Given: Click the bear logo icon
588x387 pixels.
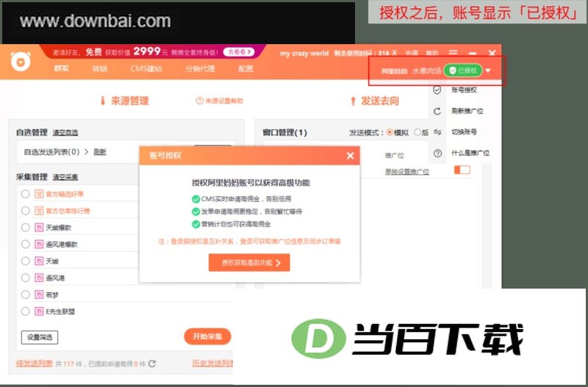Looking at the screenshot, I should click(x=21, y=62).
